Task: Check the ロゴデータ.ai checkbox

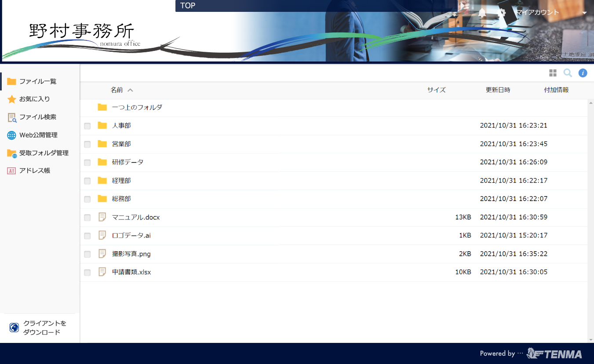Action: pos(87,236)
